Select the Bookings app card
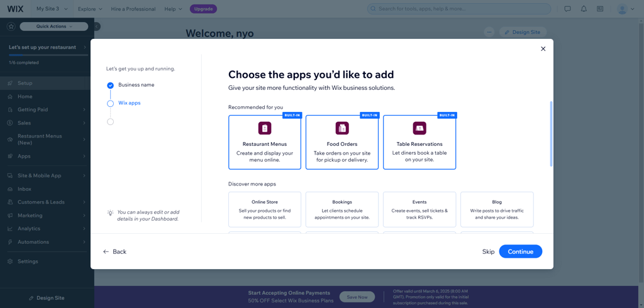The width and height of the screenshot is (644, 308). 341,209
